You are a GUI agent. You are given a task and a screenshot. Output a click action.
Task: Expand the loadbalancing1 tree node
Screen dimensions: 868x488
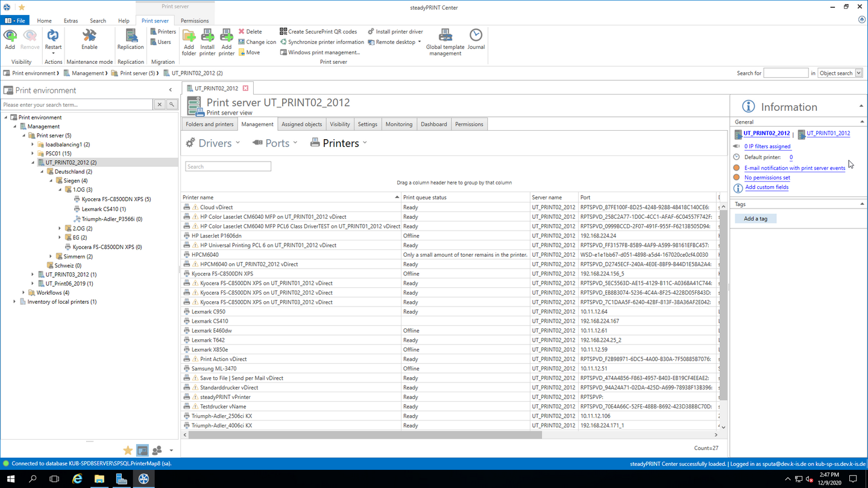tap(33, 145)
